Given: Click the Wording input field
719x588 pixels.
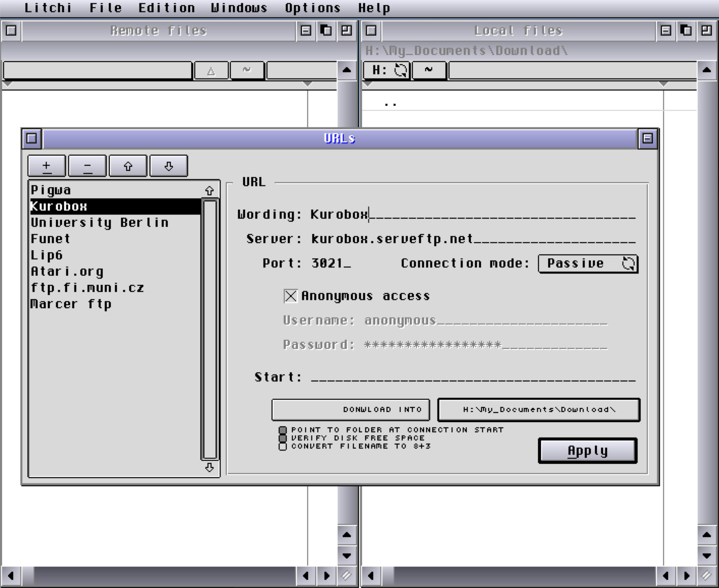Looking at the screenshot, I should (x=473, y=215).
